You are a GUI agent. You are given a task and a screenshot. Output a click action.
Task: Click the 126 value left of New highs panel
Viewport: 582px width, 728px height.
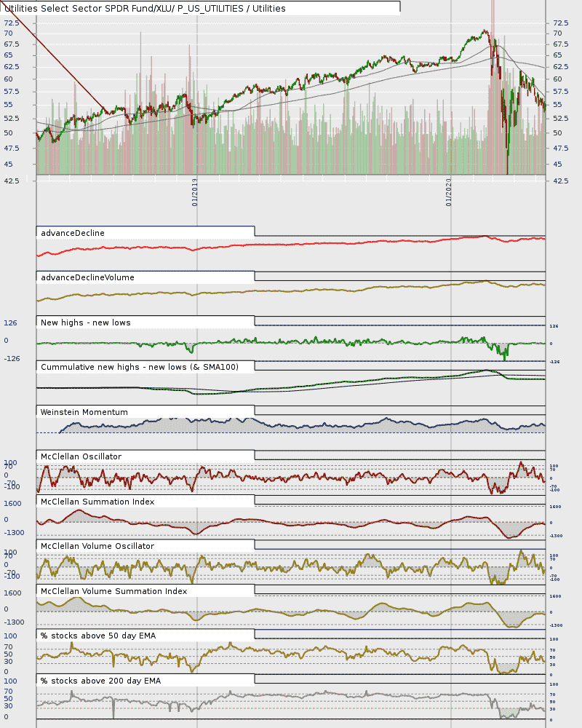click(10, 323)
